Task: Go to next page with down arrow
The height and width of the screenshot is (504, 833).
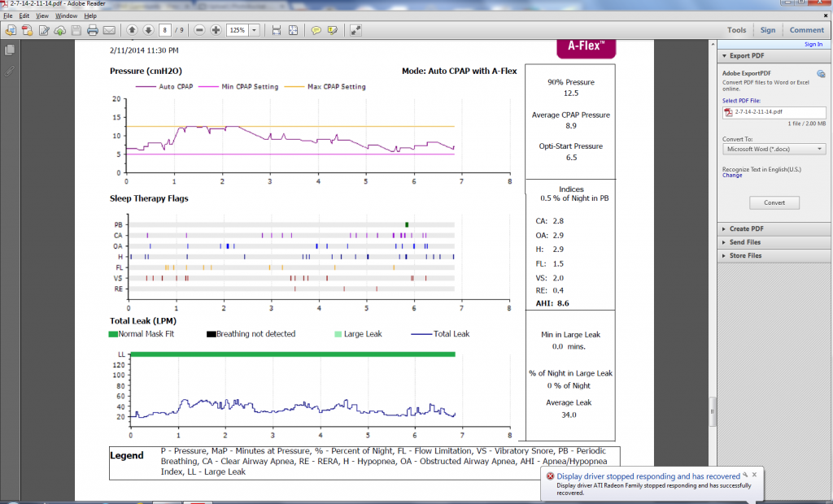Action: coord(148,30)
